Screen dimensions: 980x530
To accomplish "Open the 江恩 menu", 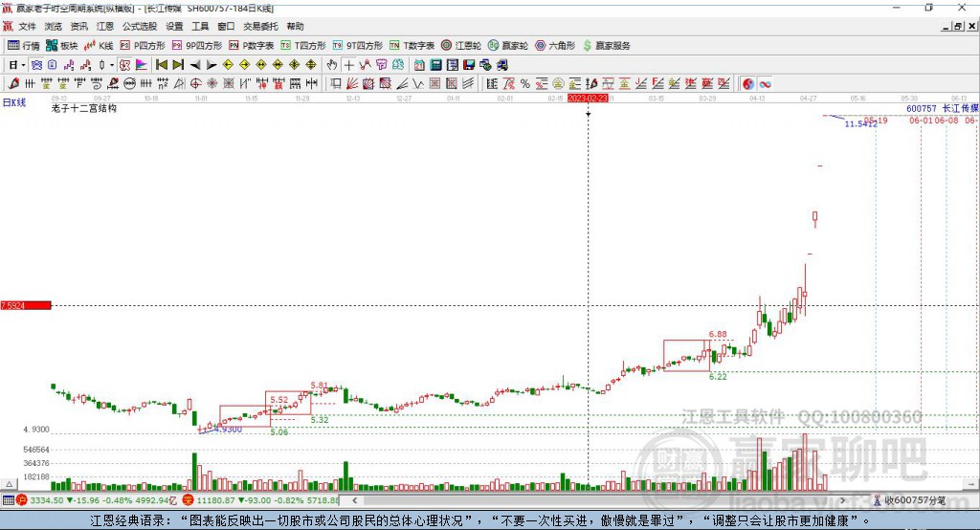I will (105, 26).
